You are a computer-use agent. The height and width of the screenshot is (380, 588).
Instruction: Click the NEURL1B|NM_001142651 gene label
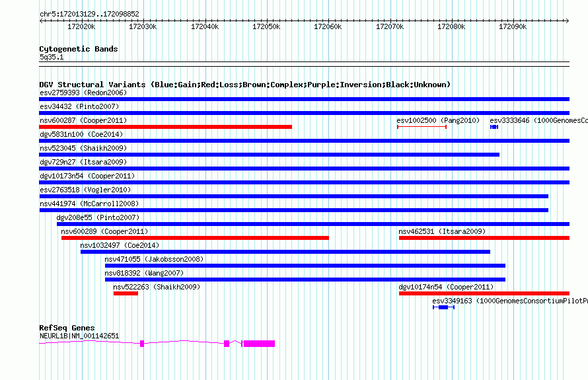click(x=79, y=336)
